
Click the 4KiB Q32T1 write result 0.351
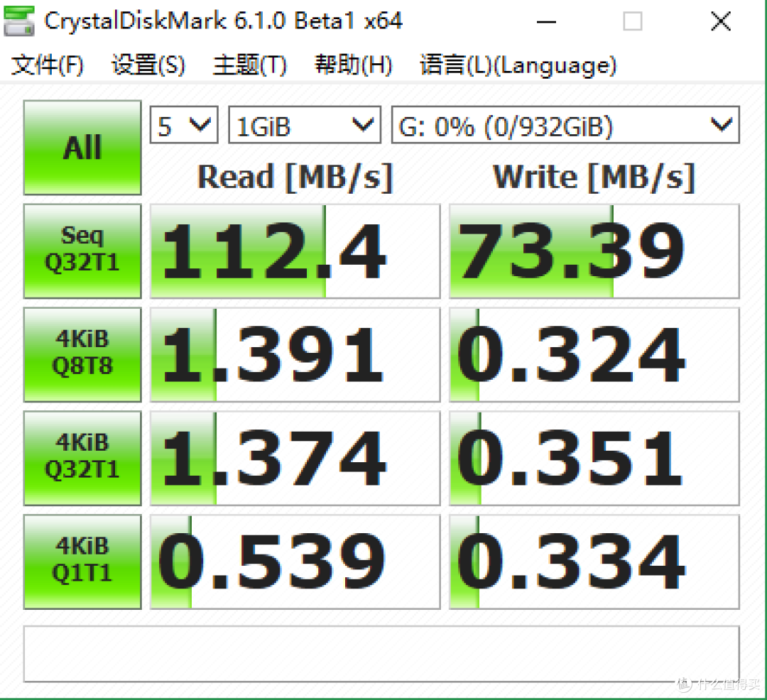(x=594, y=458)
